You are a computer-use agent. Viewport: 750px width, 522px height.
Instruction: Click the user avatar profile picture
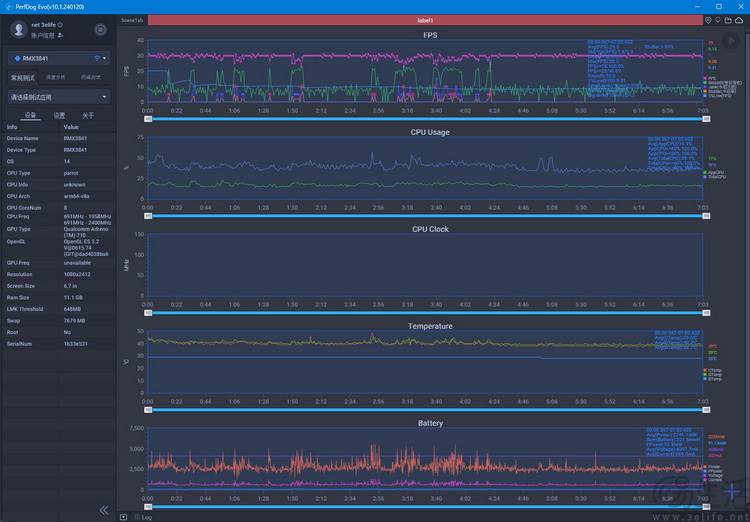pos(19,29)
